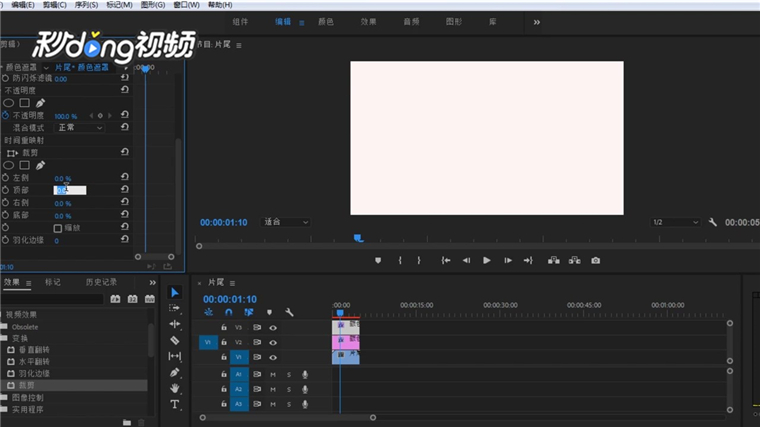Image resolution: width=760 pixels, height=427 pixels.
Task: Click the Extract button in the monitor
Action: [x=574, y=261]
